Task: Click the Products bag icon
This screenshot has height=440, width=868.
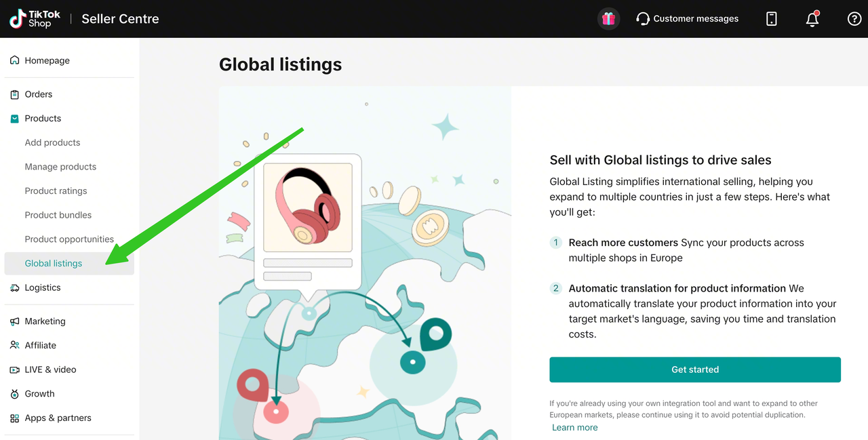Action: tap(15, 119)
